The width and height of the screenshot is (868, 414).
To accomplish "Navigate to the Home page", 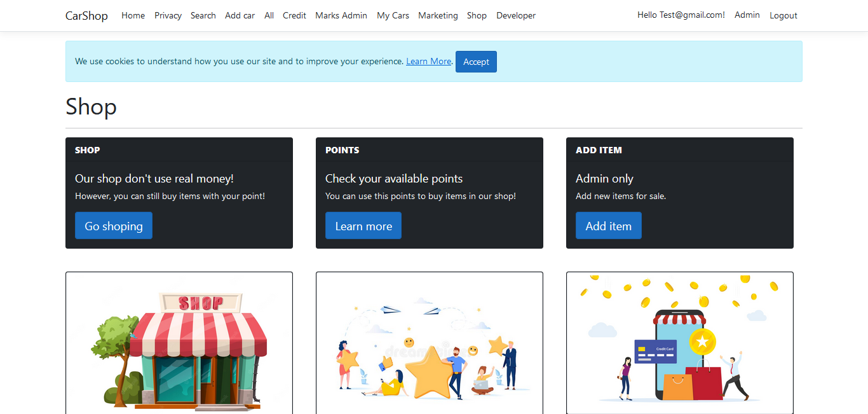I will [133, 15].
